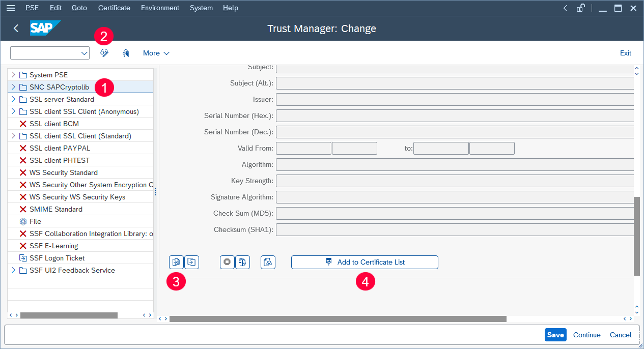Click the first Valid From date field
Viewport: 644px width, 349px height.
(x=303, y=148)
